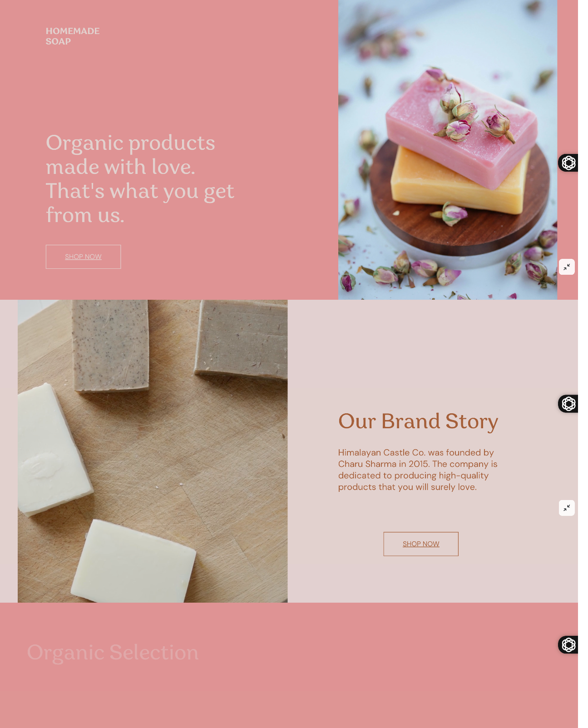Click the pink rose bud on top soap
Screen dimensions: 588x728
[x=498, y=124]
